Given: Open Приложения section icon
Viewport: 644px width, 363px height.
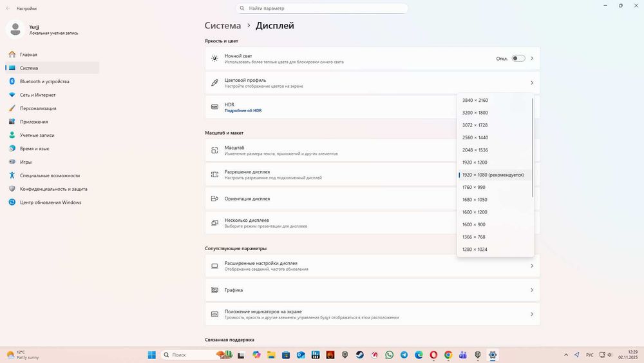Looking at the screenshot, I should pyautogui.click(x=12, y=122).
